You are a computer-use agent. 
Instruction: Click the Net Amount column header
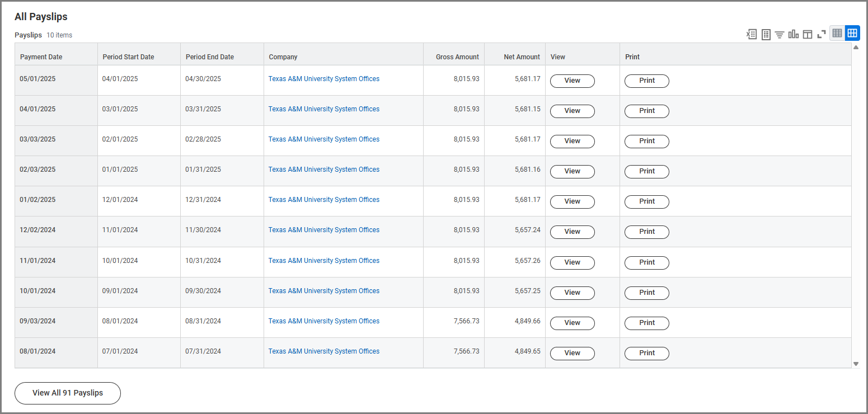522,57
